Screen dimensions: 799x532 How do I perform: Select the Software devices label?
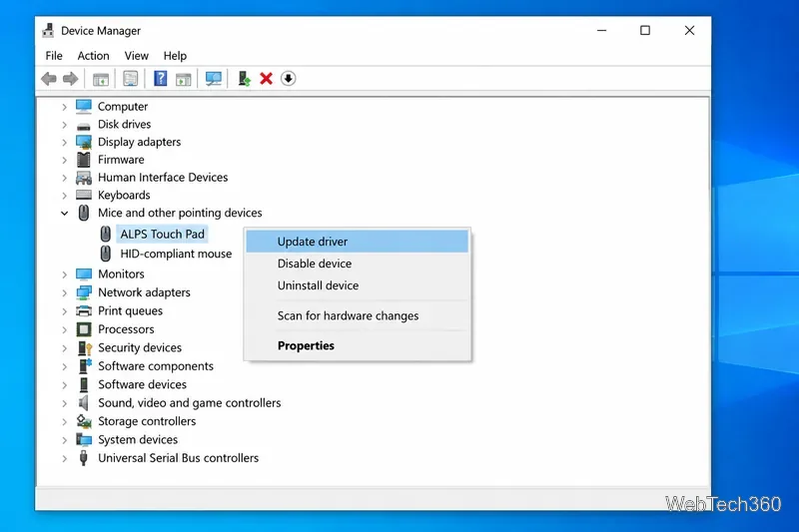(142, 384)
